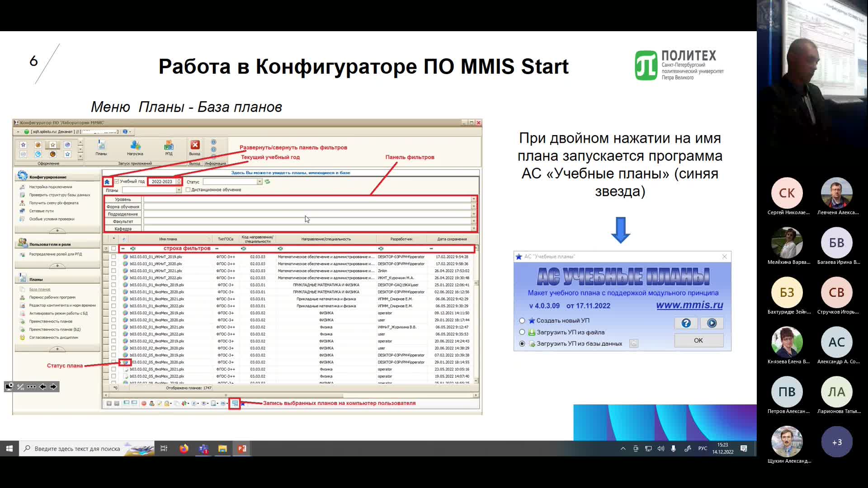The height and width of the screenshot is (488, 868).
Task: Click OK in the АС Учебные планы dialog
Action: (x=698, y=340)
